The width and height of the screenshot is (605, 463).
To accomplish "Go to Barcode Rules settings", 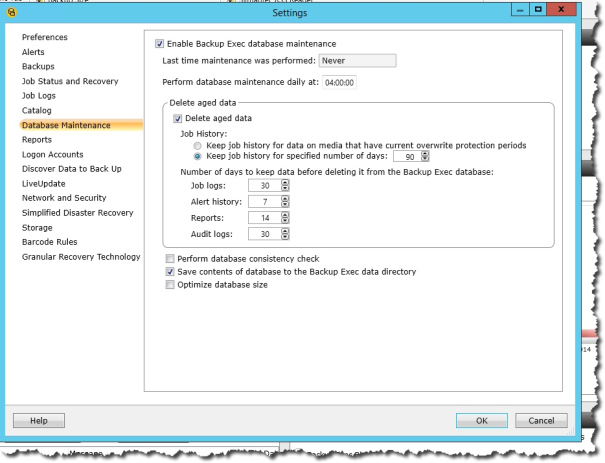I will (50, 242).
